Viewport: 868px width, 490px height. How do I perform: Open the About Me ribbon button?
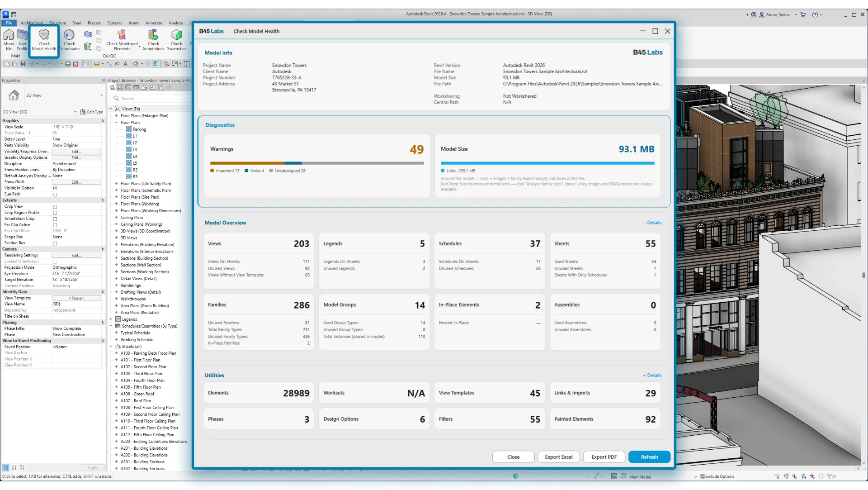click(9, 40)
